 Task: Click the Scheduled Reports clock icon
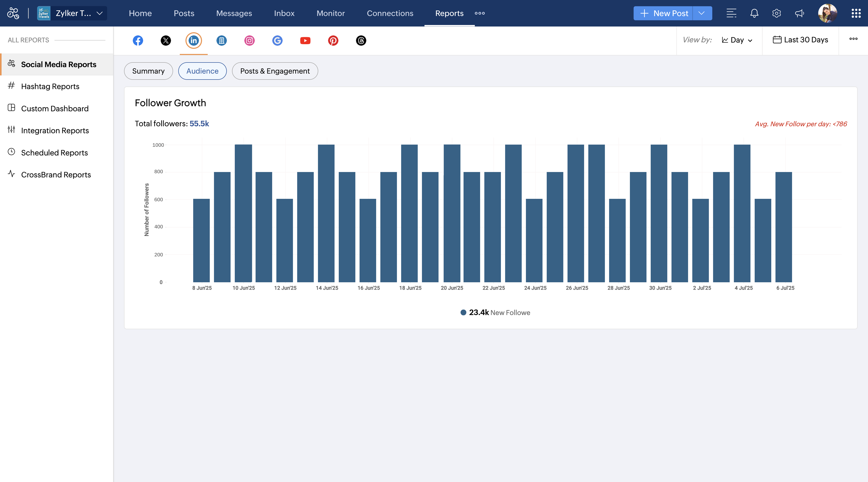click(x=11, y=152)
